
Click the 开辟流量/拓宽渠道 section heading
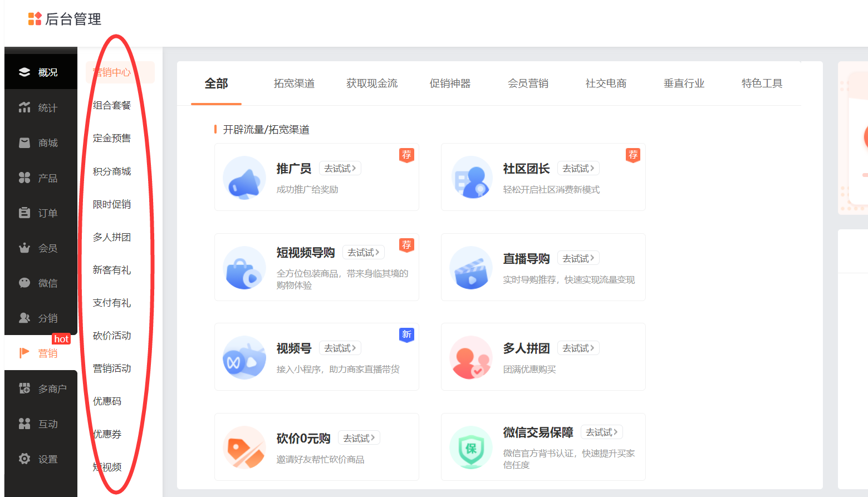pos(266,130)
